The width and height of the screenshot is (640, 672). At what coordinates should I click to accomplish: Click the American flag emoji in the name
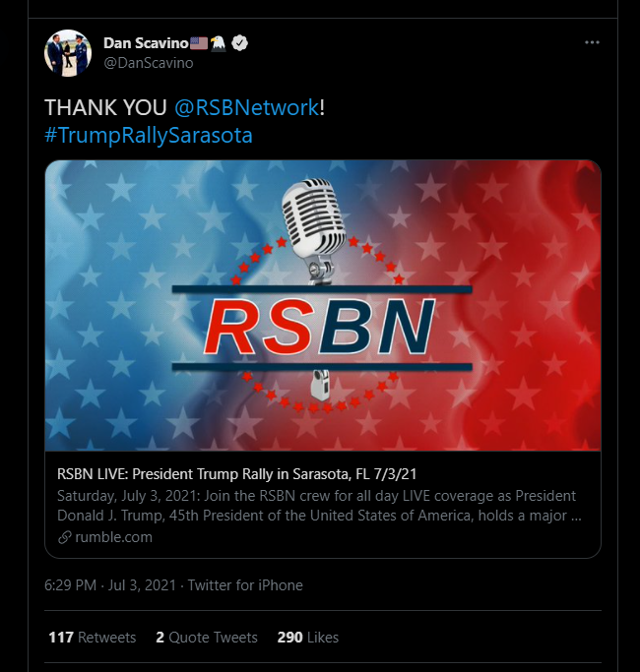(199, 43)
